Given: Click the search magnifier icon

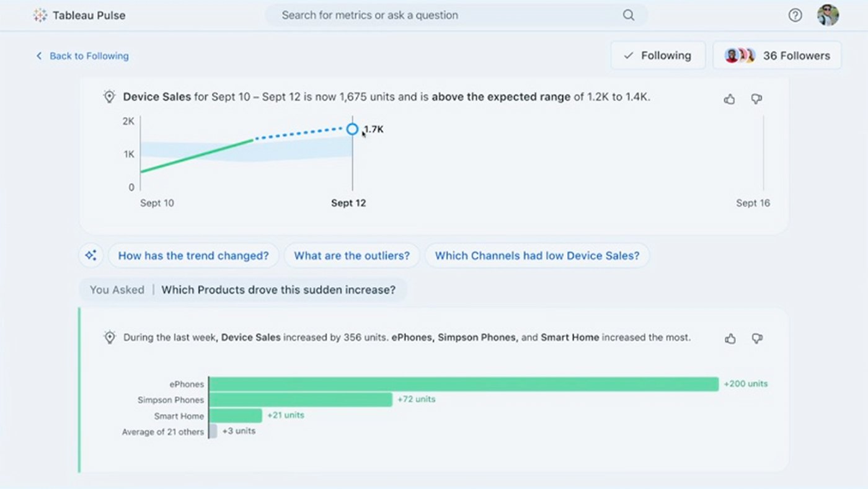Looking at the screenshot, I should tap(629, 15).
